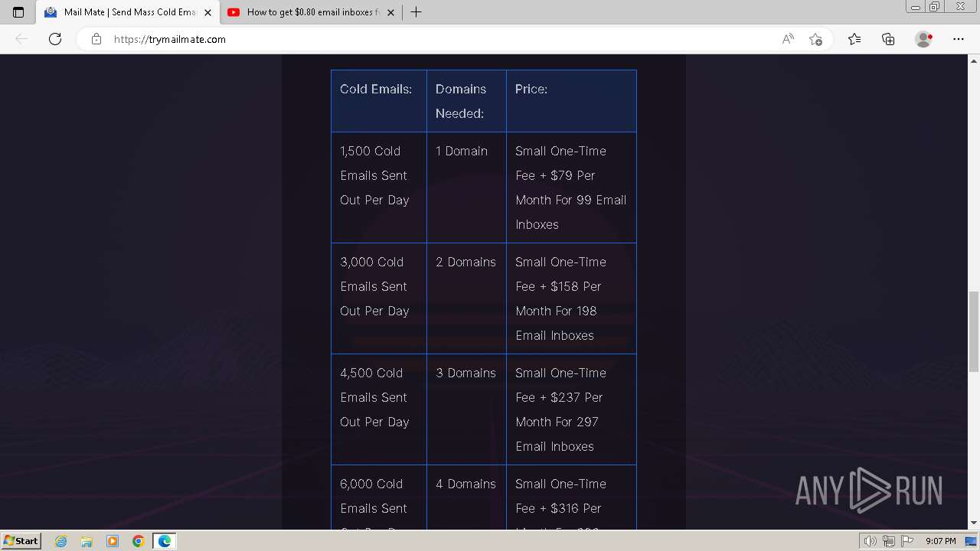Launch Internet Explorer from taskbar
This screenshot has height=551, width=980.
click(x=61, y=541)
